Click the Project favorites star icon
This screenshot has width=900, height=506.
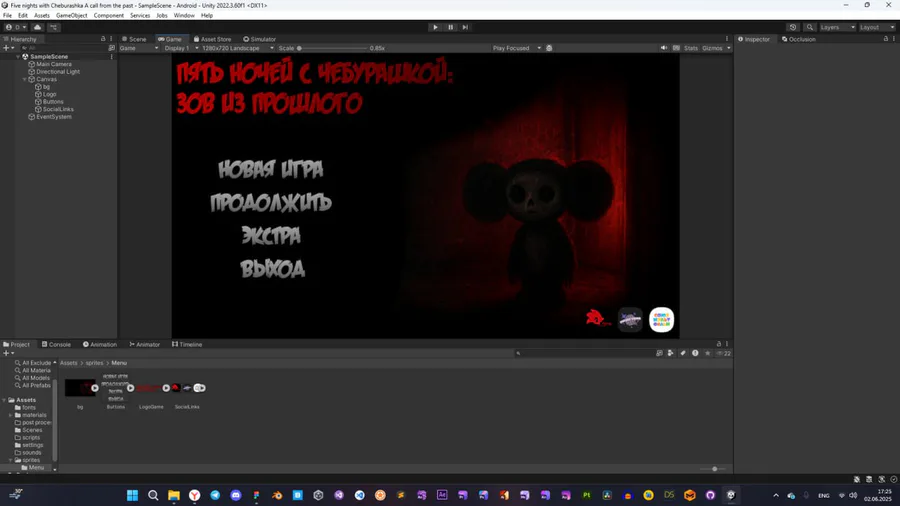(x=707, y=353)
